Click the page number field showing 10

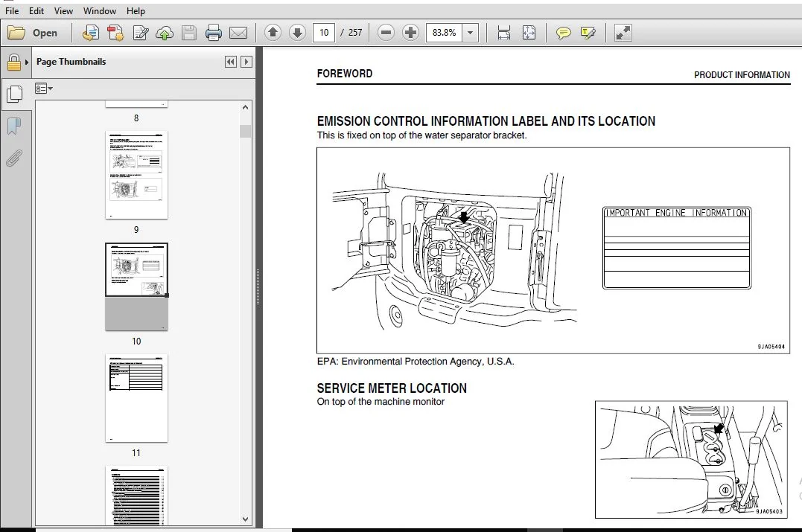tap(324, 33)
